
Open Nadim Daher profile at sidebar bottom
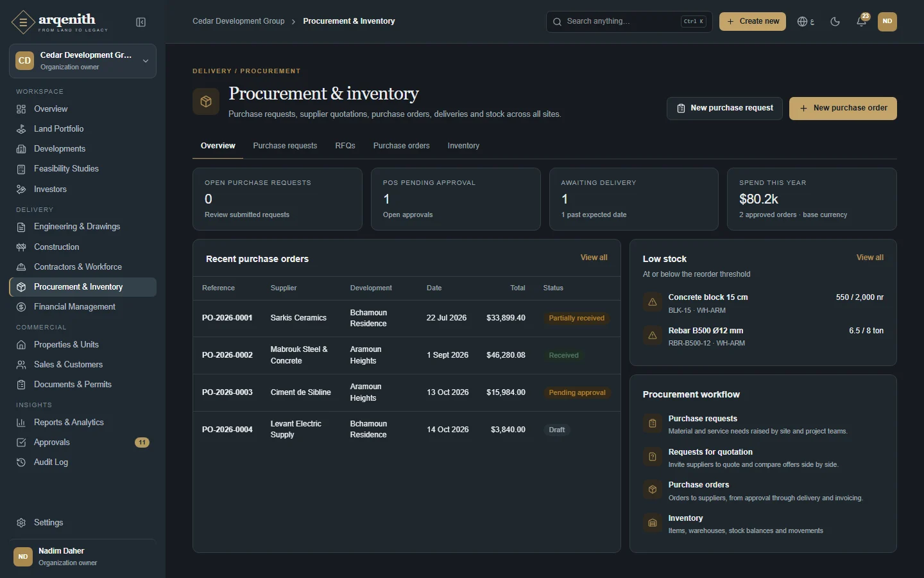click(x=83, y=557)
